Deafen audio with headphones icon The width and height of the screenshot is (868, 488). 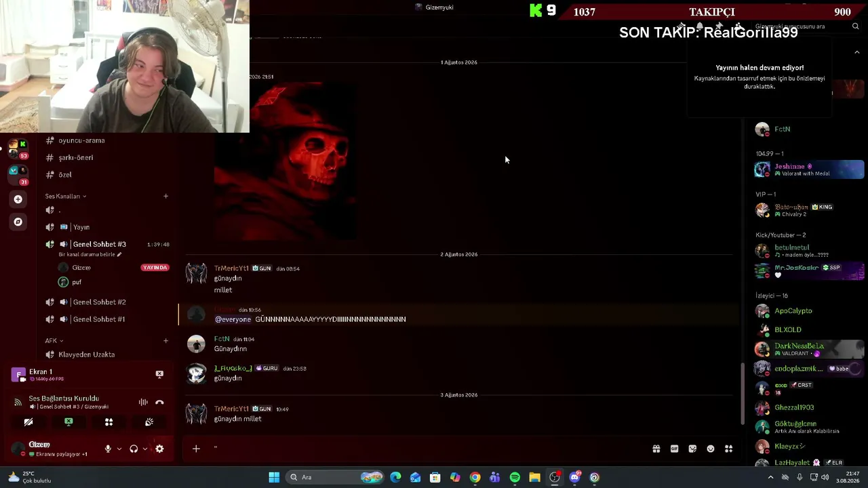pyautogui.click(x=134, y=449)
